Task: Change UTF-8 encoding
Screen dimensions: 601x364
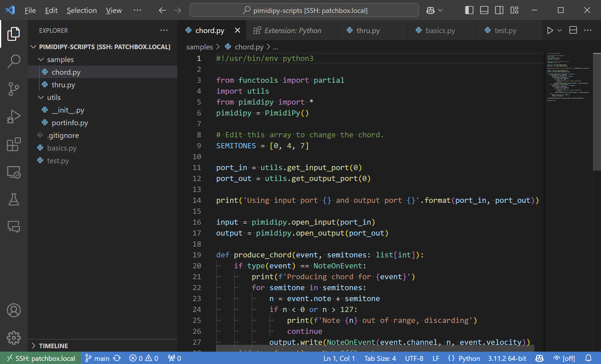Action: pyautogui.click(x=414, y=358)
